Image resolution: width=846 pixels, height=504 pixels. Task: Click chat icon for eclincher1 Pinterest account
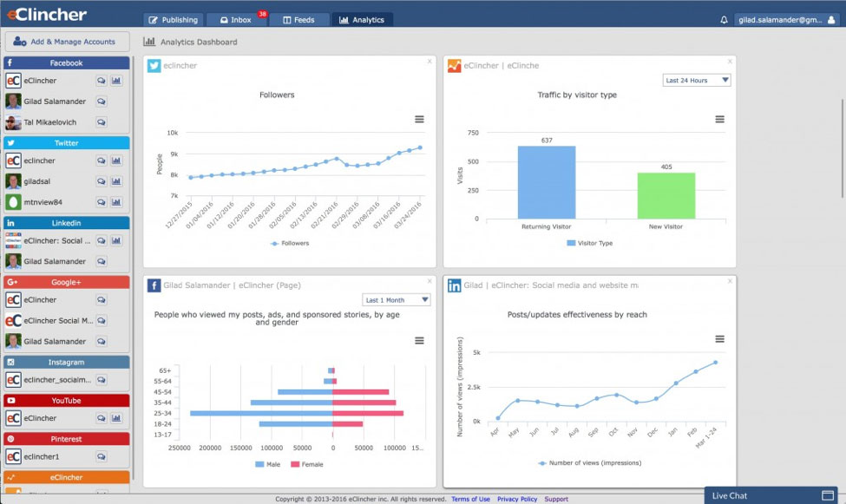click(x=102, y=456)
